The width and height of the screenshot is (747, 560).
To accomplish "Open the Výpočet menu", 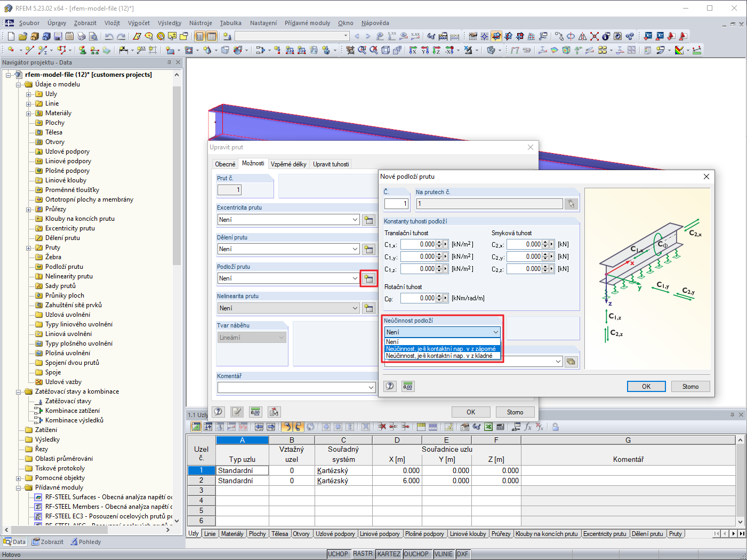I will coord(139,23).
